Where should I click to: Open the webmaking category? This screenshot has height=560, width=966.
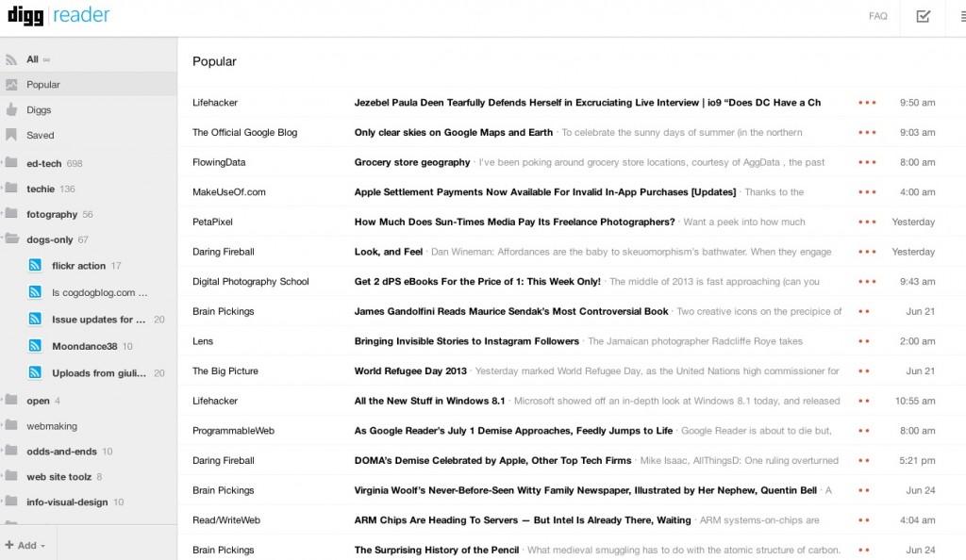pos(52,426)
